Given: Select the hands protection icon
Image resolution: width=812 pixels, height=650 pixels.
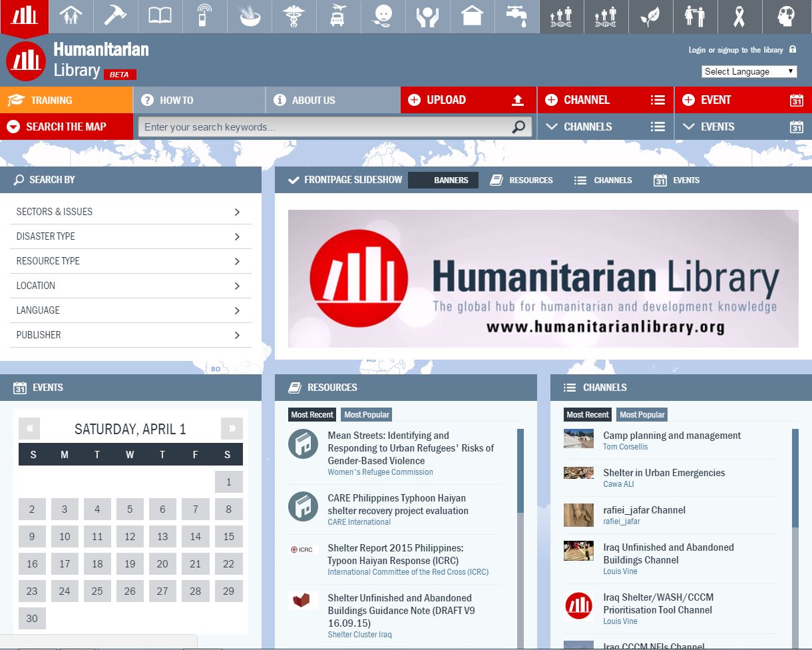Looking at the screenshot, I should click(x=427, y=16).
